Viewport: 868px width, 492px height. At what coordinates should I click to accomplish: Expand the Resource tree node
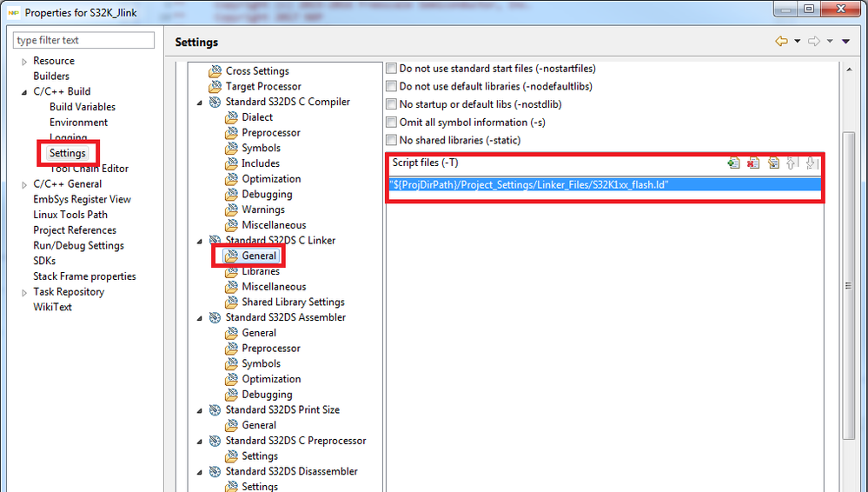pyautogui.click(x=23, y=62)
